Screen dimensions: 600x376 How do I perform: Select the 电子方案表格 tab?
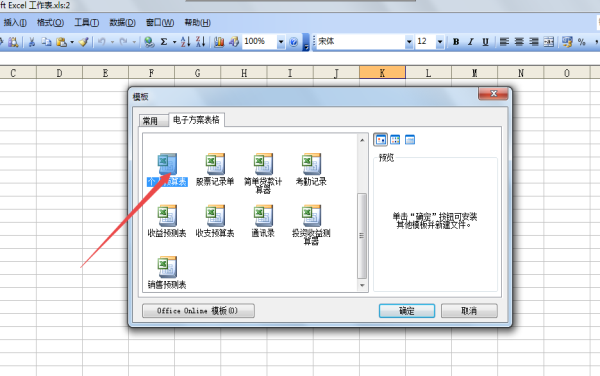tap(196, 120)
